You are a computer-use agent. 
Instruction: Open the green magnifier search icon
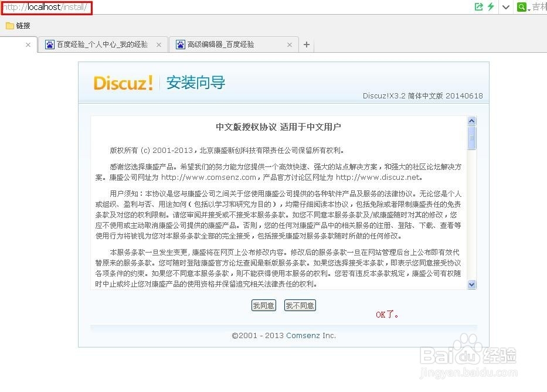coord(521,7)
